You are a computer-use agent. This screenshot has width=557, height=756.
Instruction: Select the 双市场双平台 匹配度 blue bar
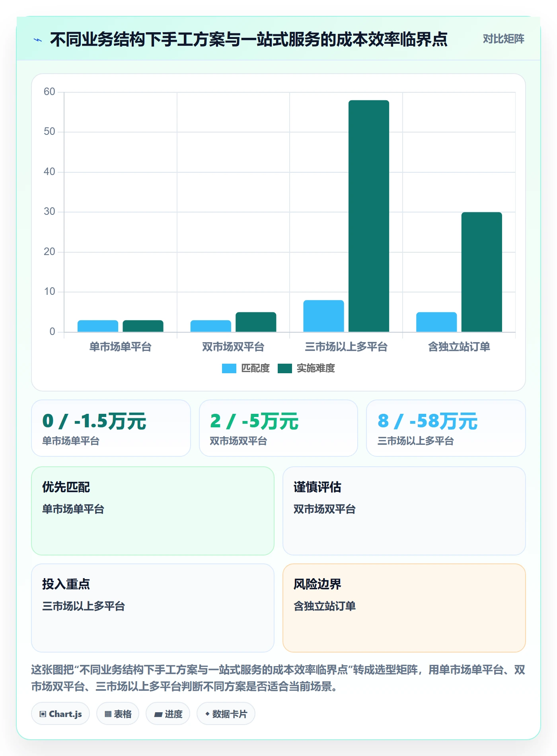(x=210, y=326)
